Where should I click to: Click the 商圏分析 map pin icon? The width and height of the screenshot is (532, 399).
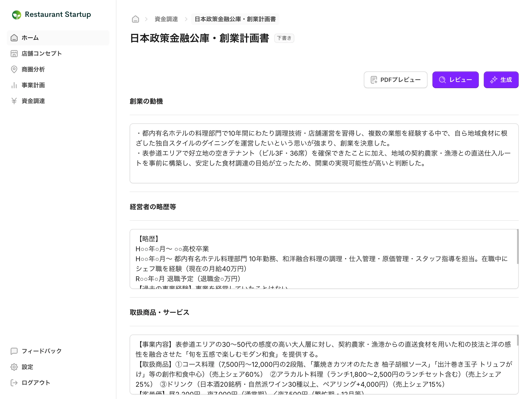pyautogui.click(x=14, y=69)
